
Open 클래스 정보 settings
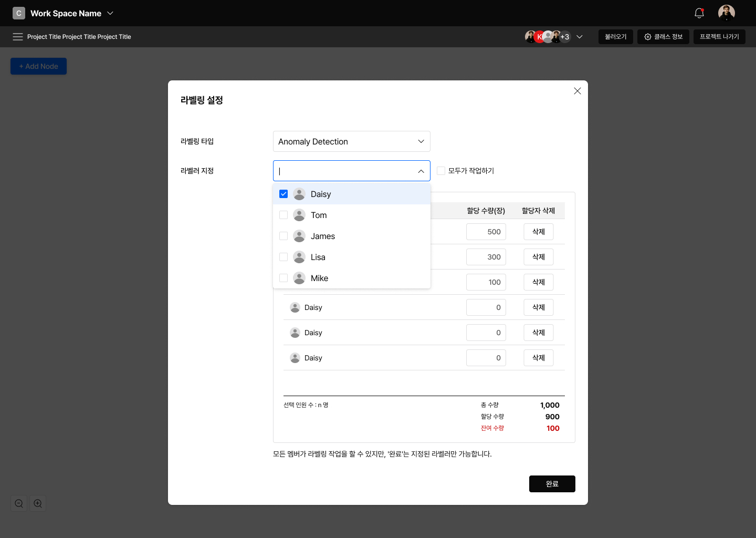[x=663, y=37]
